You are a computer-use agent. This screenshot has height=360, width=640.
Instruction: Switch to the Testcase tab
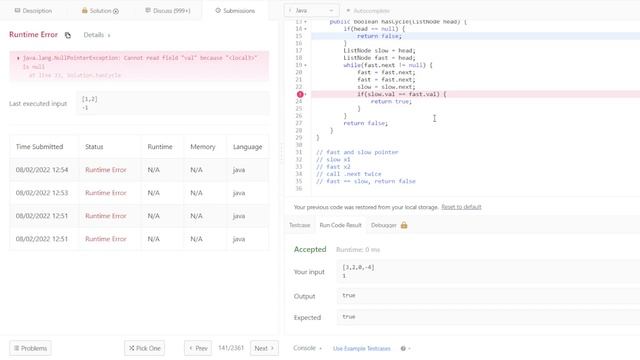click(x=300, y=225)
